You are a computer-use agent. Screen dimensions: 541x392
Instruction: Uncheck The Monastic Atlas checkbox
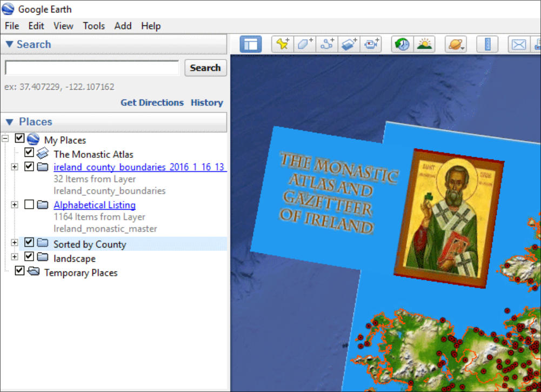[29, 152]
